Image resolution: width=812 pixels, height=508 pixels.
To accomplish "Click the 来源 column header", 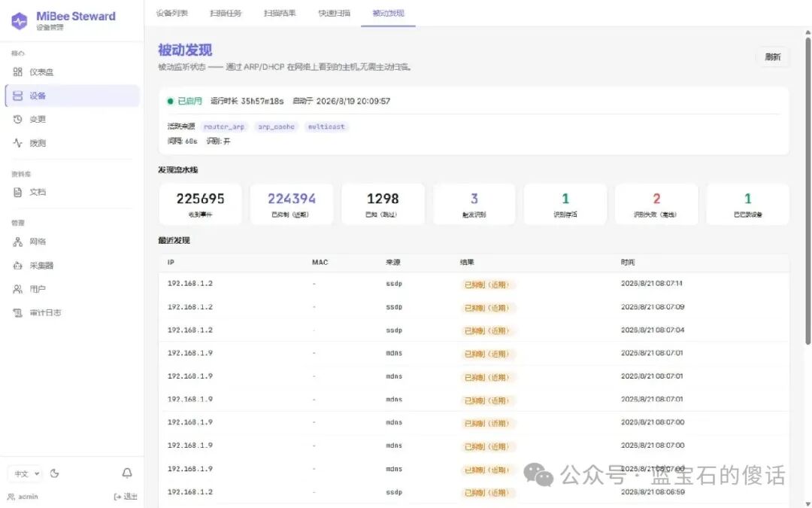I will click(393, 263).
